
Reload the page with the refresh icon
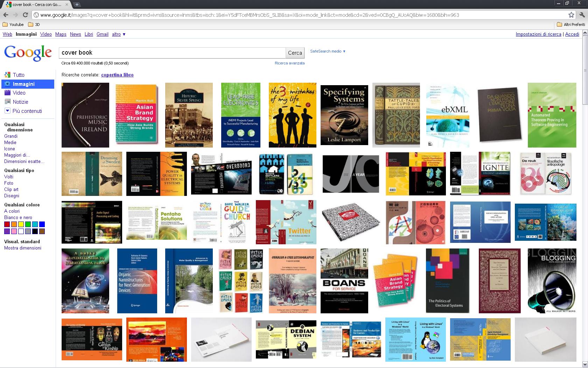click(25, 15)
